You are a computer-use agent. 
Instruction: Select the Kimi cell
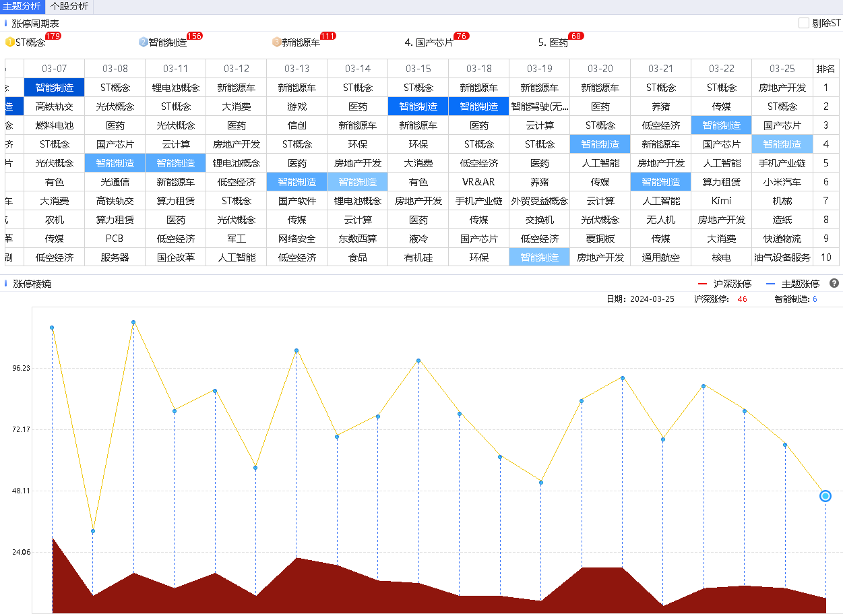click(x=722, y=201)
